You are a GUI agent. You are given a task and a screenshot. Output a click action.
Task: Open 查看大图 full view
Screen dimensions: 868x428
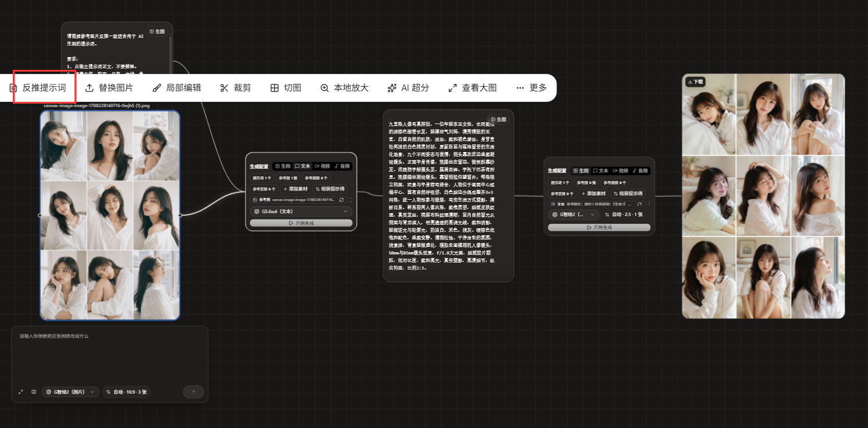click(x=473, y=88)
